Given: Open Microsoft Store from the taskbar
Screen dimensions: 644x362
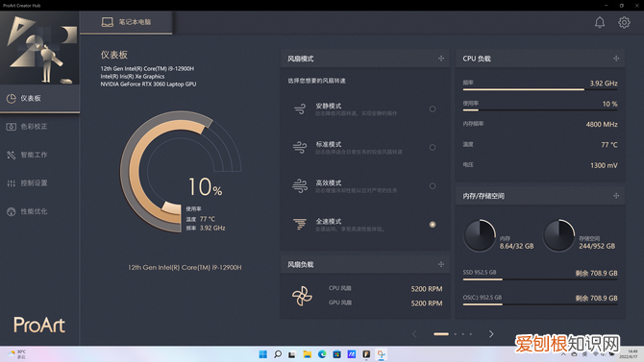Looking at the screenshot, I should click(x=336, y=354).
